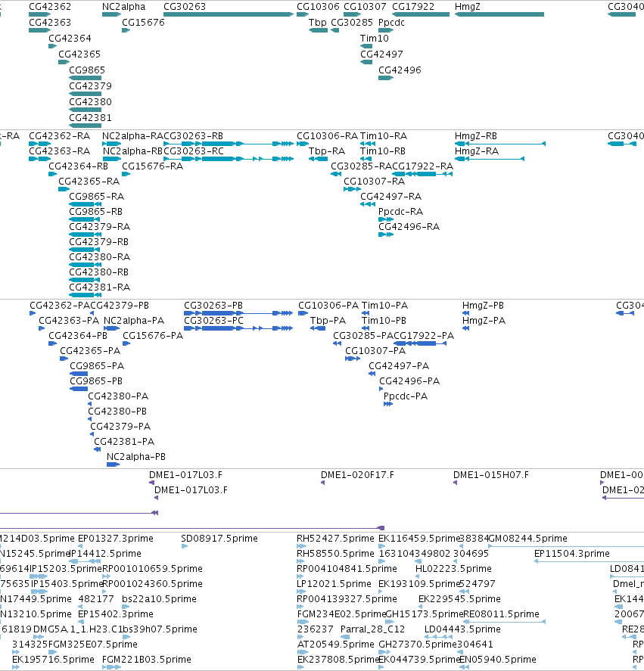Select the HL02223.5prime EST label

(x=453, y=569)
